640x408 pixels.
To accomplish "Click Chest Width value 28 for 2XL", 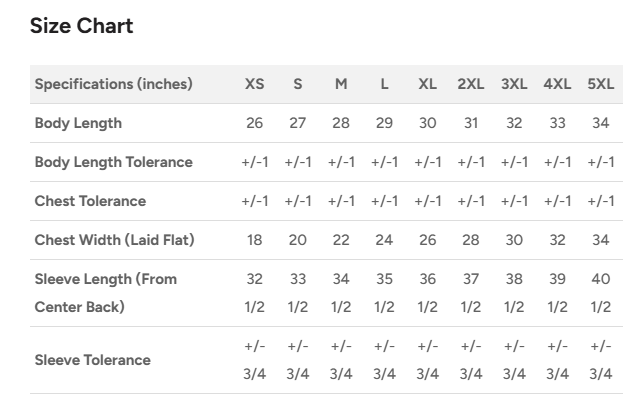I will (x=471, y=240).
